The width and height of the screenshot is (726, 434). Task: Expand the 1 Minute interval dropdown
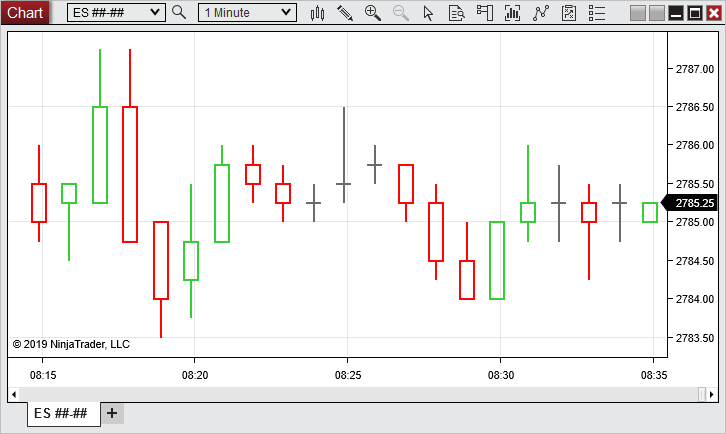pos(287,13)
